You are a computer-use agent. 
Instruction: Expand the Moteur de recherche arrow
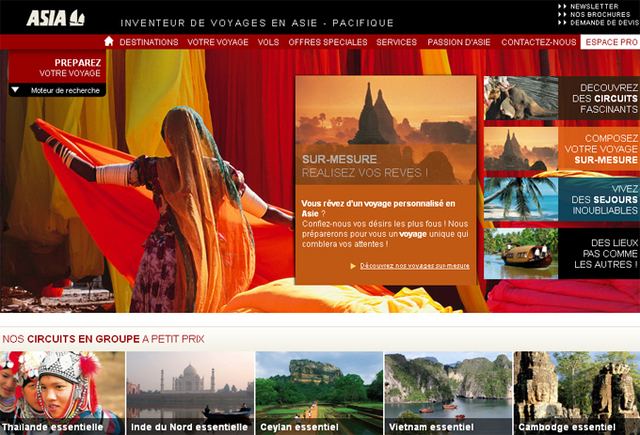(x=16, y=90)
